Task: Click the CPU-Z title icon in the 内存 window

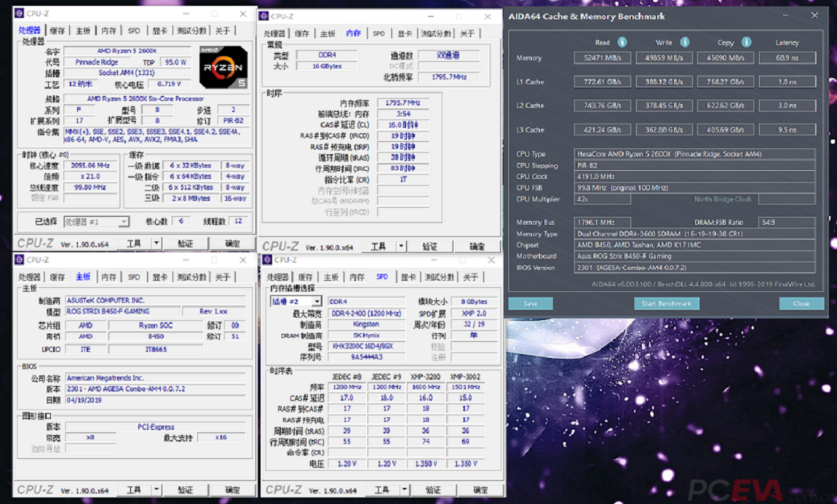Action: coord(263,16)
